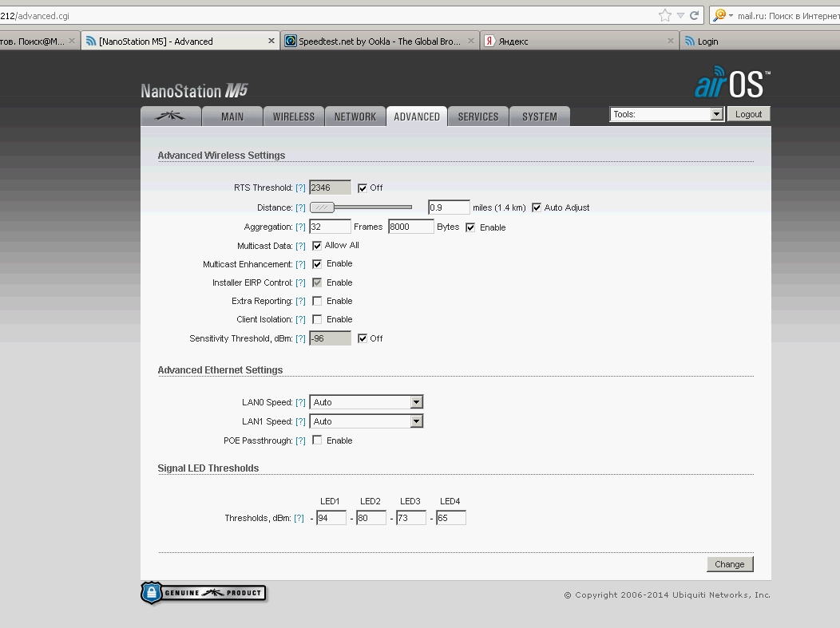Toggle Aggregation Enable checkbox
This screenshot has width=840, height=628.
point(470,227)
